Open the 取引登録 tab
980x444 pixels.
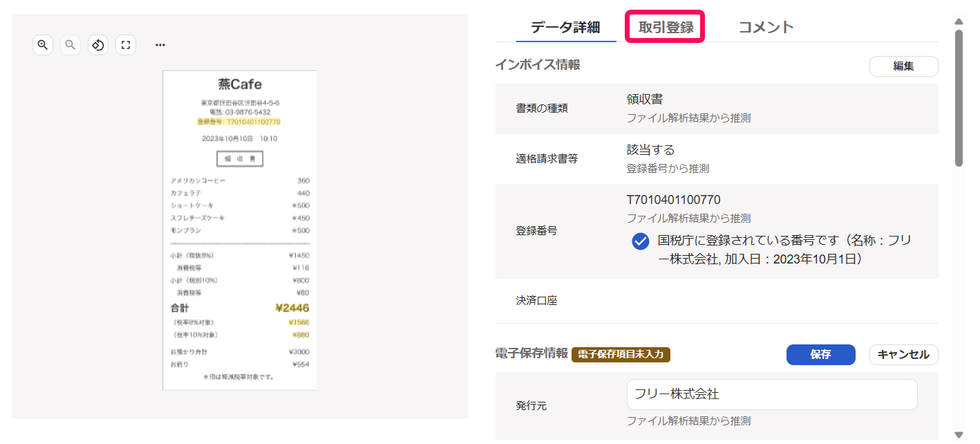[666, 28]
